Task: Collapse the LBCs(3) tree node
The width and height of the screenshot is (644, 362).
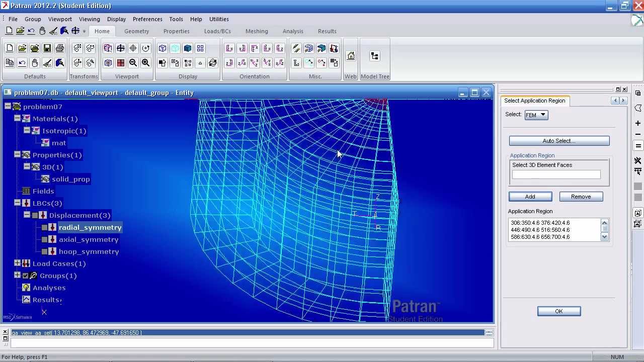Action: [17, 203]
